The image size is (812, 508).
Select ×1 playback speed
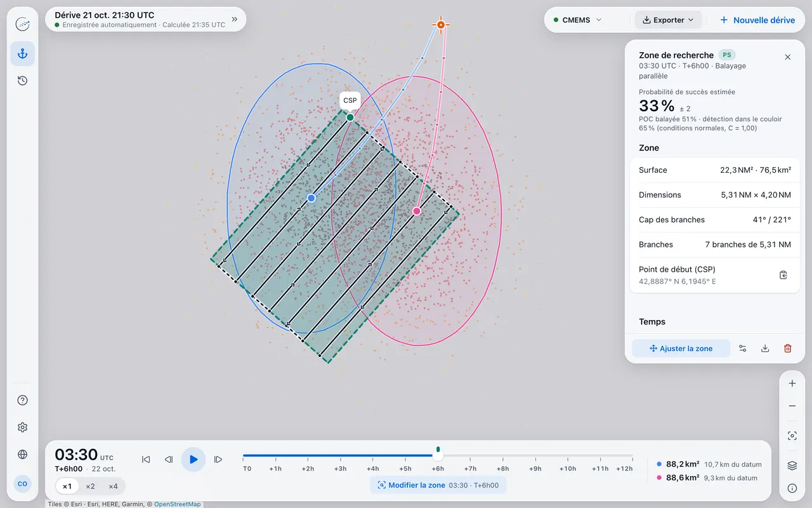click(x=67, y=486)
